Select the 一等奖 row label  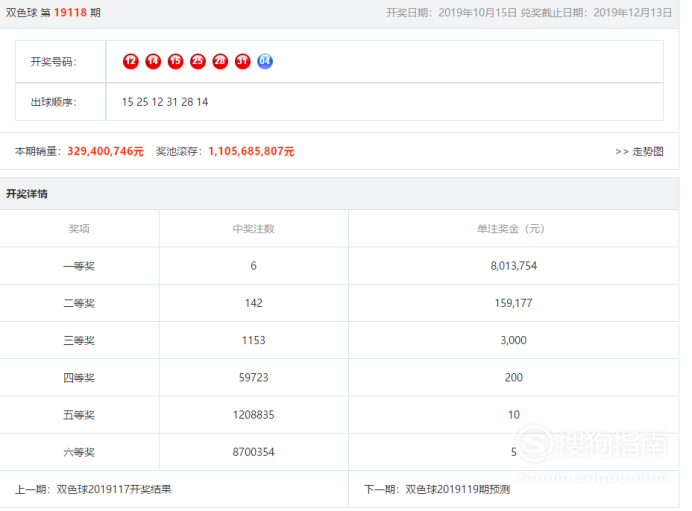79,266
